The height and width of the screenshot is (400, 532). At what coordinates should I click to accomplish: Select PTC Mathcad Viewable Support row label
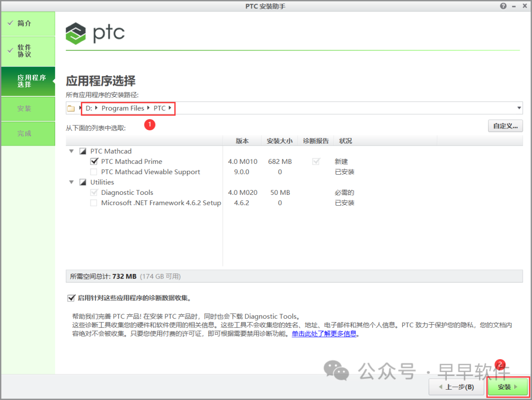pos(151,172)
